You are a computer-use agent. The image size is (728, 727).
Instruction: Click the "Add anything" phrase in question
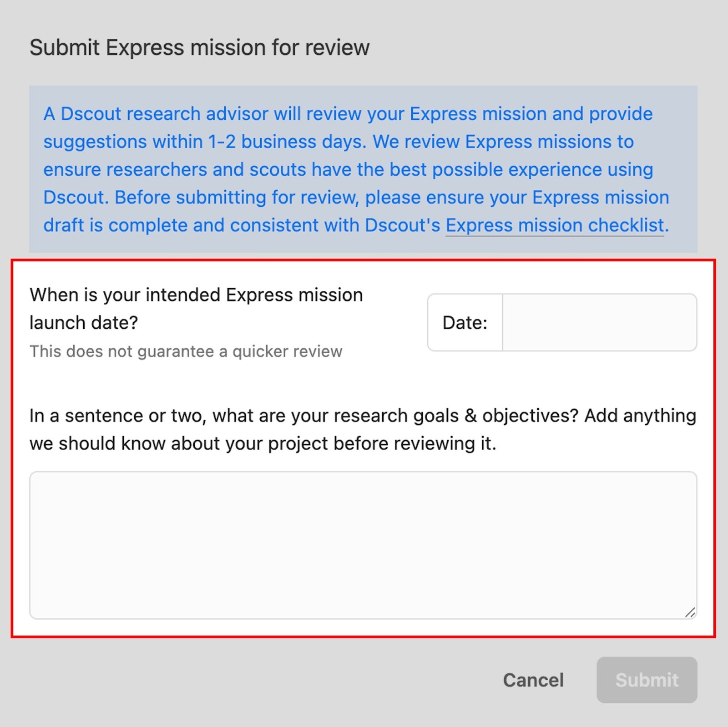[x=640, y=416]
